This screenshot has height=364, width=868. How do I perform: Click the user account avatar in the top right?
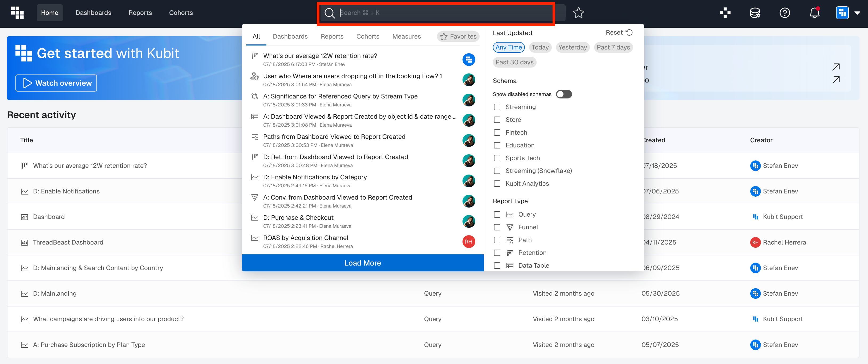842,13
